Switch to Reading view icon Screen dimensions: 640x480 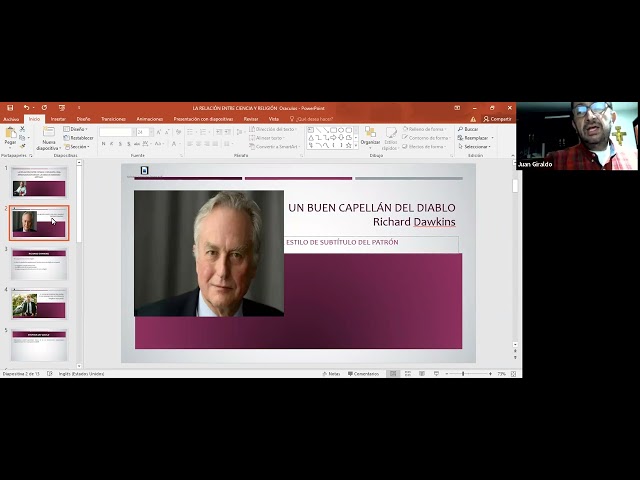(422, 373)
